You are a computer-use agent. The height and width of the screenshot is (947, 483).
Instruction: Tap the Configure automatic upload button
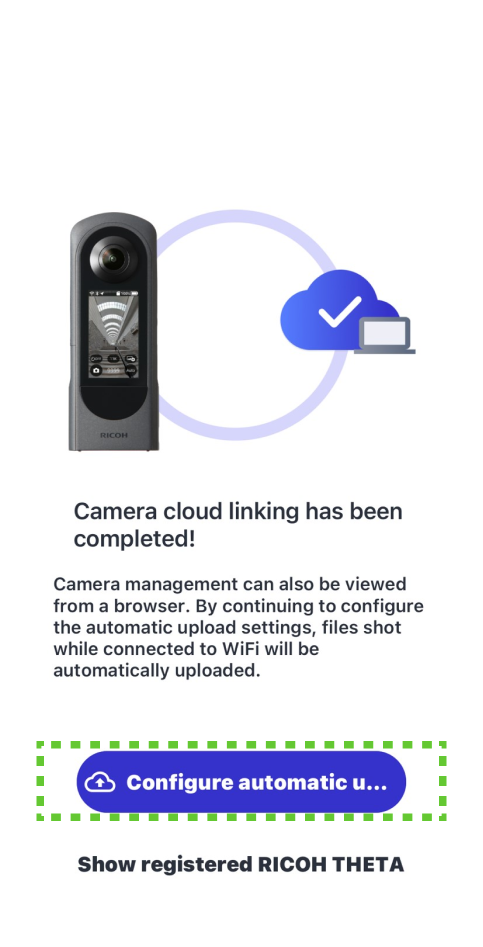pos(241,782)
